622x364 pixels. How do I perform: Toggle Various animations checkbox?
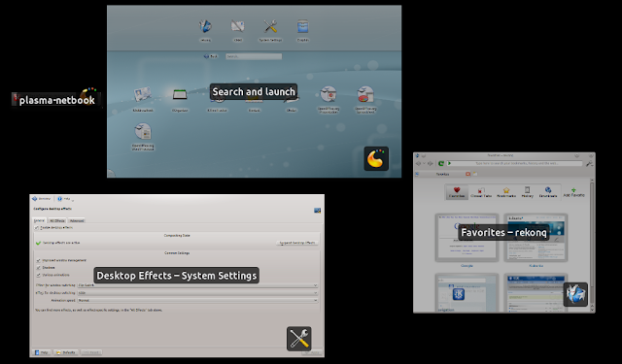(39, 275)
